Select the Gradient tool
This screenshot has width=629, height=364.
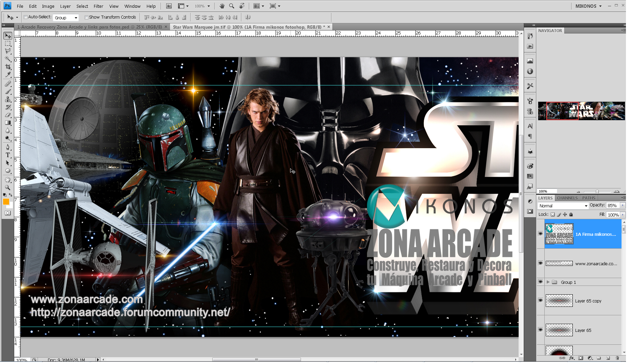(8, 123)
